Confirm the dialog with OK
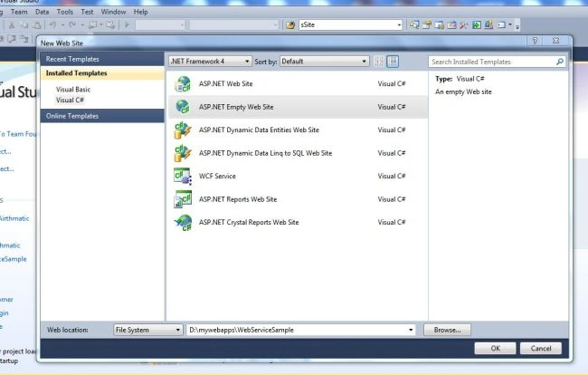 click(x=496, y=349)
